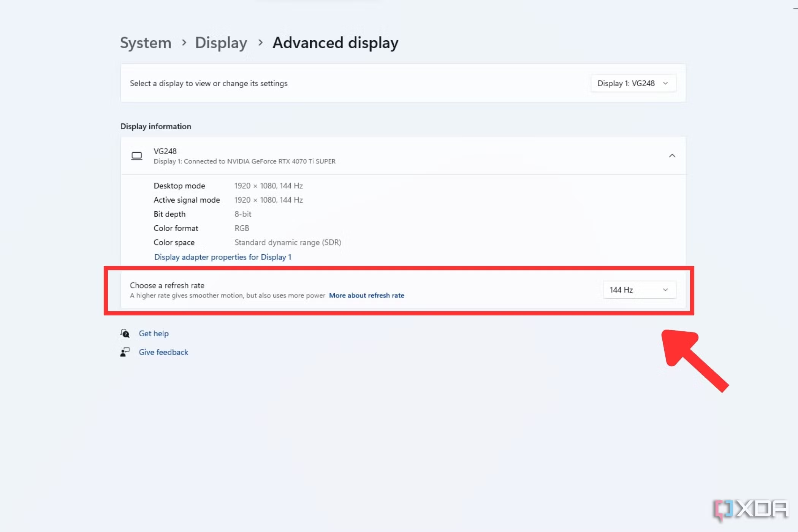Open the Display breadcrumb page
Screen dimensions: 798x532
coord(221,43)
